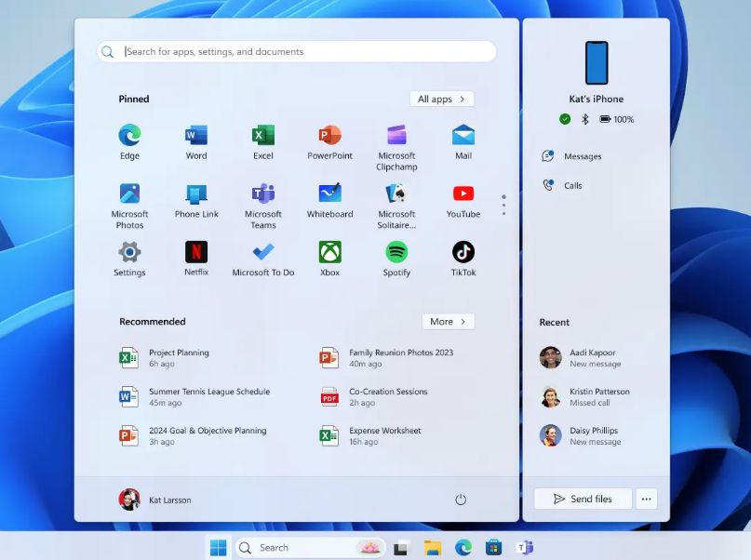Launch Netflix
Screen dimensions: 751x560
pos(196,259)
